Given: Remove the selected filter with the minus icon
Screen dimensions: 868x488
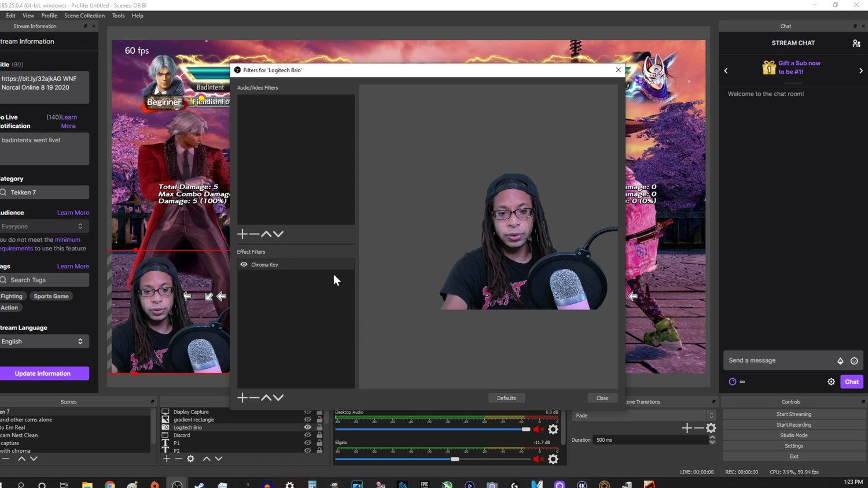Looking at the screenshot, I should click(255, 397).
